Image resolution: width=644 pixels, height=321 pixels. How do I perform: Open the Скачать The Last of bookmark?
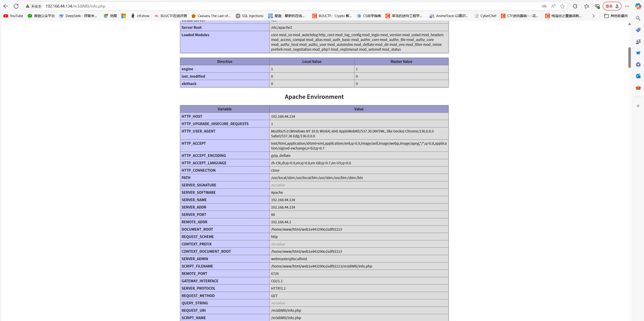(211, 16)
